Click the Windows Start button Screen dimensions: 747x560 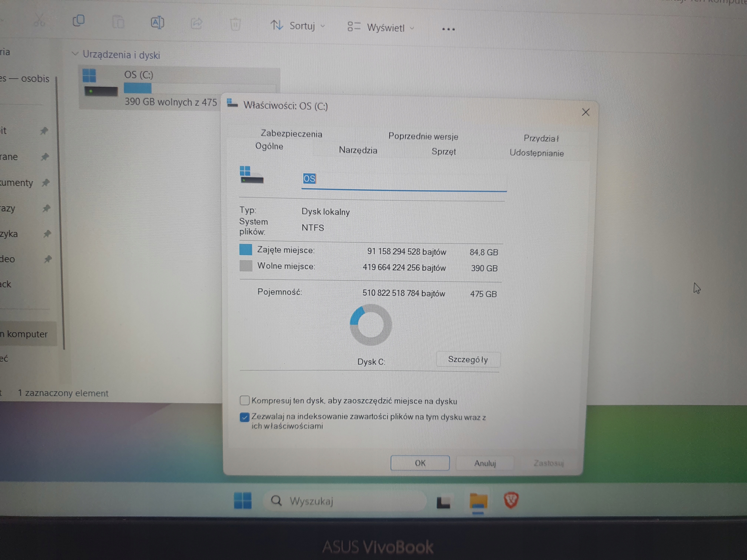242,501
